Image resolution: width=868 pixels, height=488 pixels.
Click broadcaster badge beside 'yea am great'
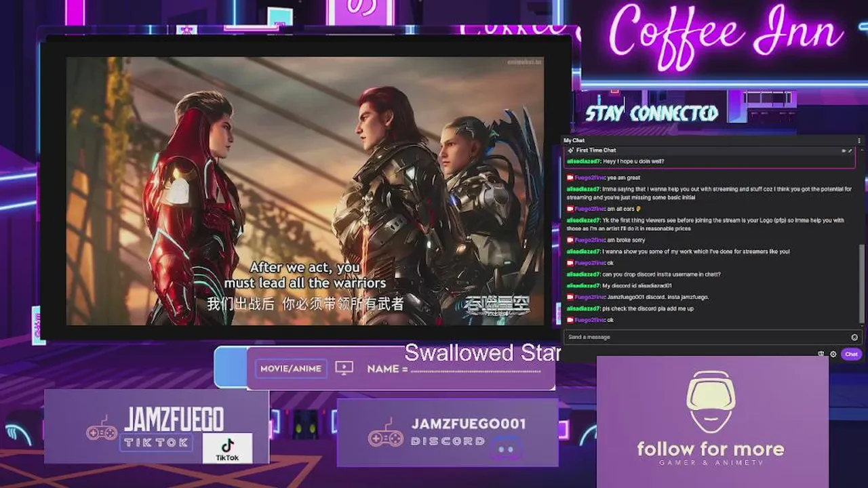[570, 178]
